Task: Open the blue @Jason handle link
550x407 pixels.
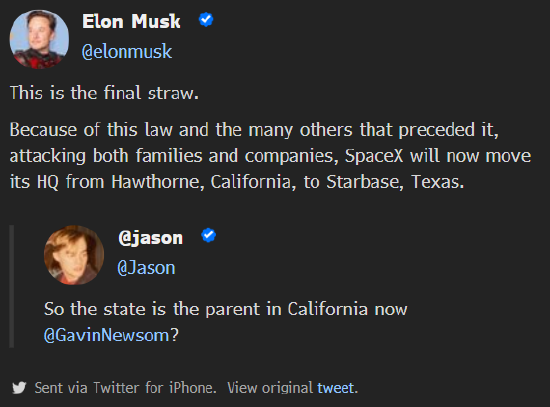Action: coord(146,268)
